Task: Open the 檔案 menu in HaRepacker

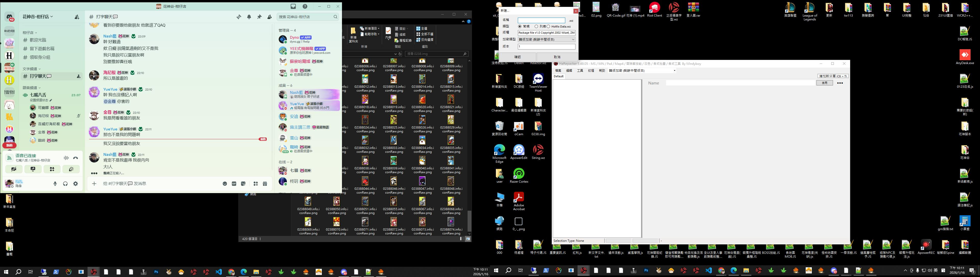Action: point(558,70)
